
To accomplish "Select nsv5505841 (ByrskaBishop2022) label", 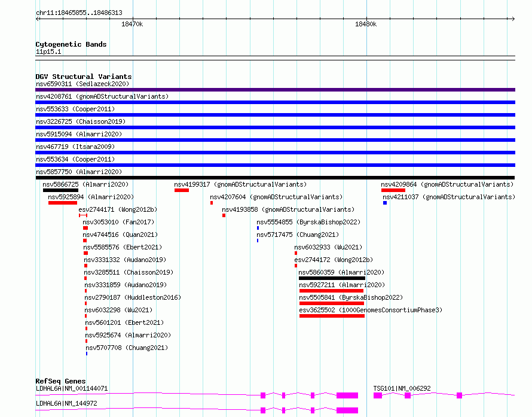I will 351,297.
